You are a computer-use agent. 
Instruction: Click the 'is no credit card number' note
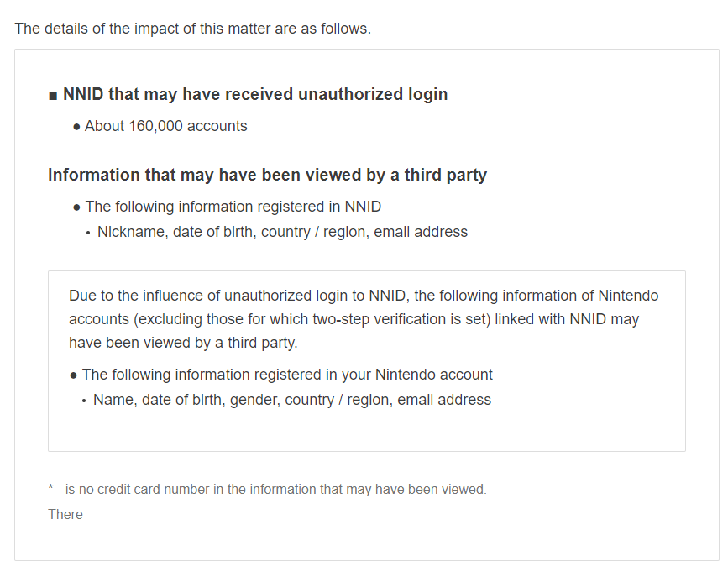point(275,490)
